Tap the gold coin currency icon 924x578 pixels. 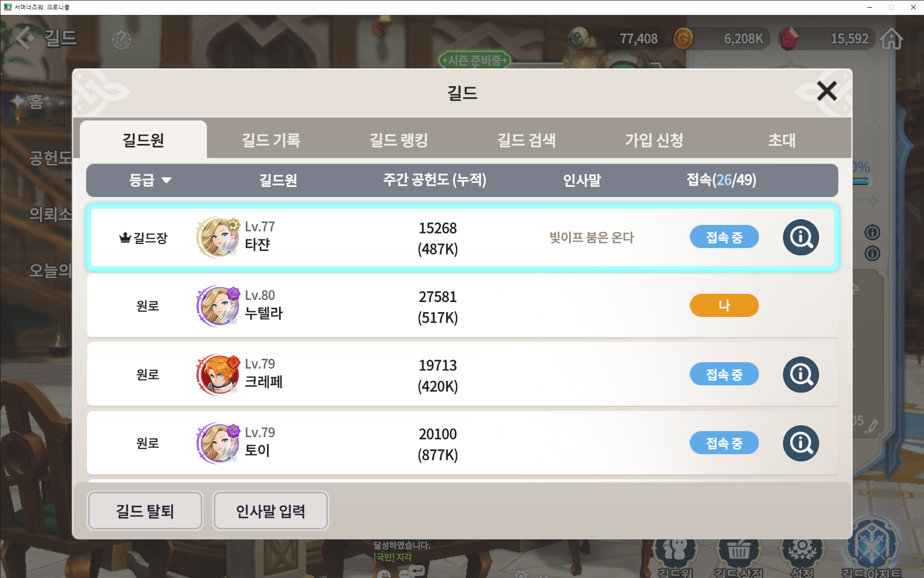[683, 39]
